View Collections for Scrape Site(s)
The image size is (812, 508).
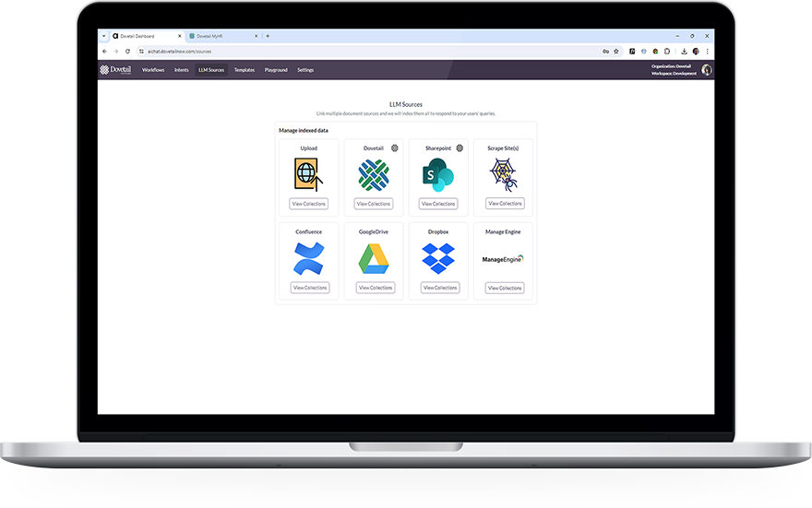pyautogui.click(x=505, y=204)
